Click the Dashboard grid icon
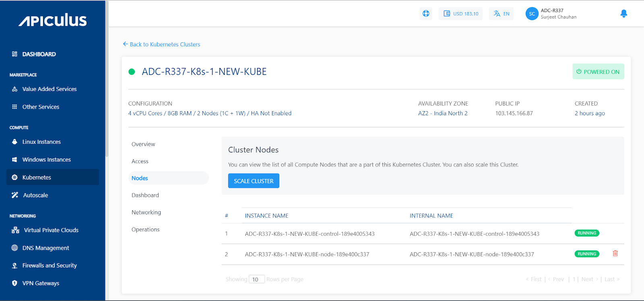Viewport: 644px width, 301px height. pyautogui.click(x=14, y=54)
